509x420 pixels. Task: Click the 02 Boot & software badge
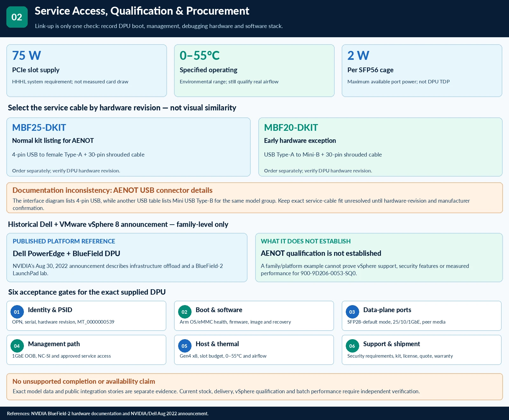185,312
